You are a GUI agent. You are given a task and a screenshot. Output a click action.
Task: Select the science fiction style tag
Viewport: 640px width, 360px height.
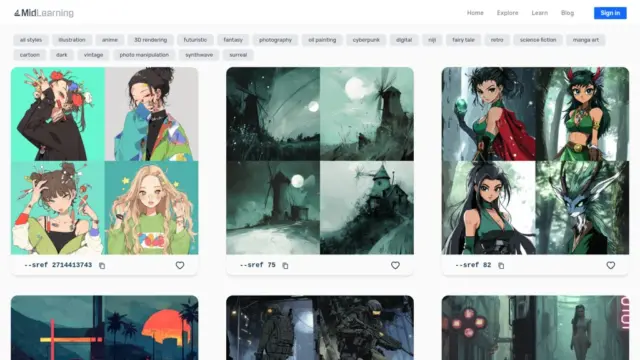(538, 40)
